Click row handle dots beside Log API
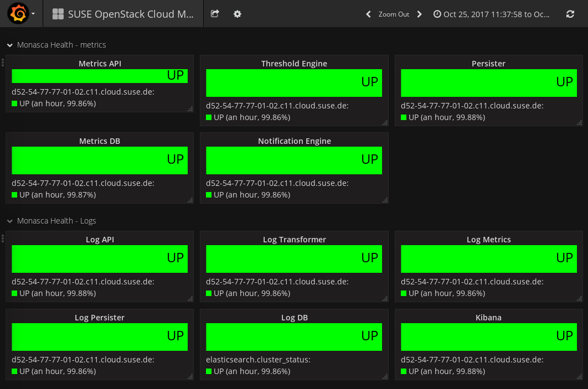Viewport: 588px width, 389px height. tap(3, 238)
